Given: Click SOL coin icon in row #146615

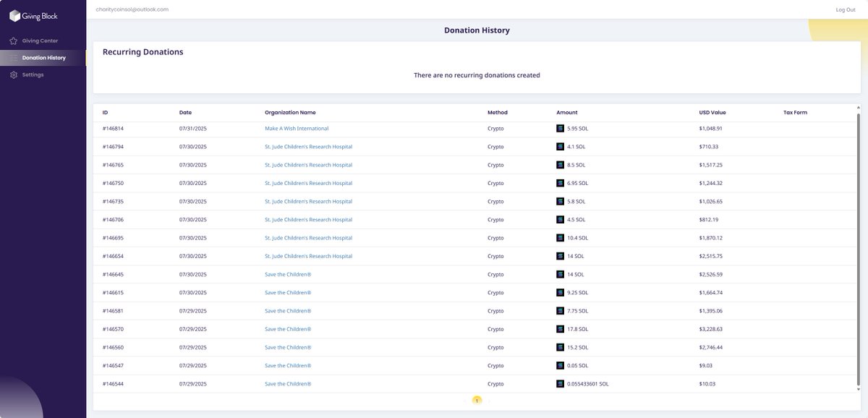Looking at the screenshot, I should coord(560,292).
